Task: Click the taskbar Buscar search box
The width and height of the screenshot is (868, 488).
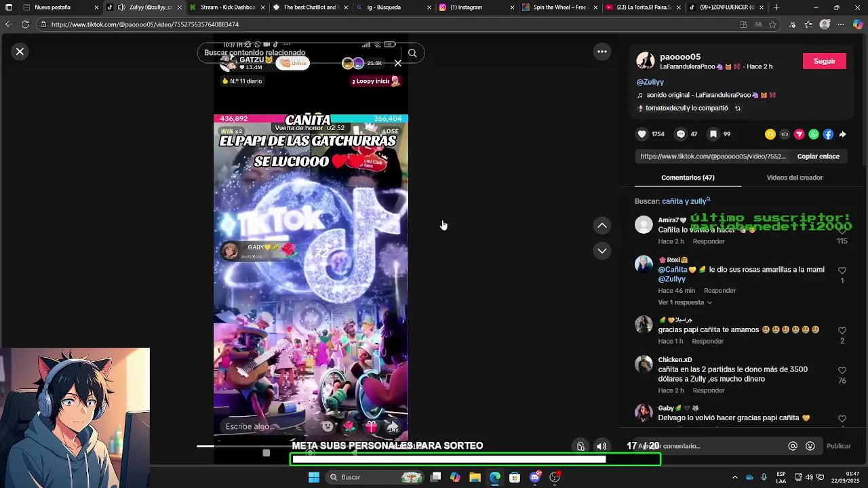Action: [373, 477]
